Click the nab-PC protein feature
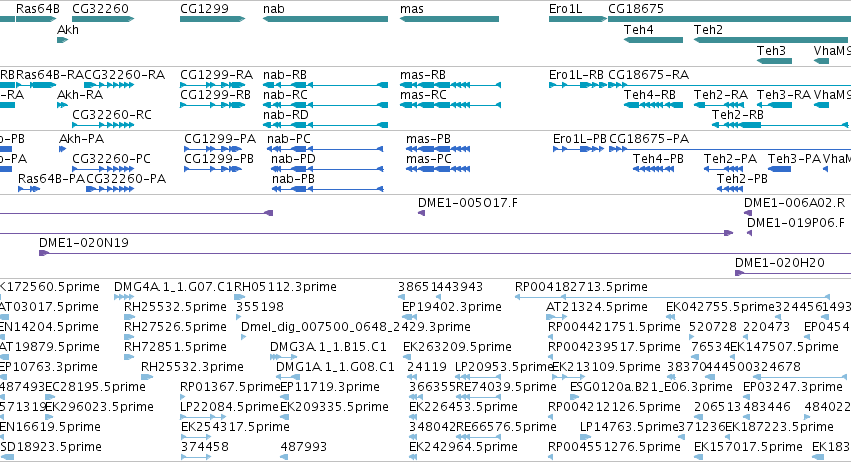851x462 pixels. click(x=325, y=149)
